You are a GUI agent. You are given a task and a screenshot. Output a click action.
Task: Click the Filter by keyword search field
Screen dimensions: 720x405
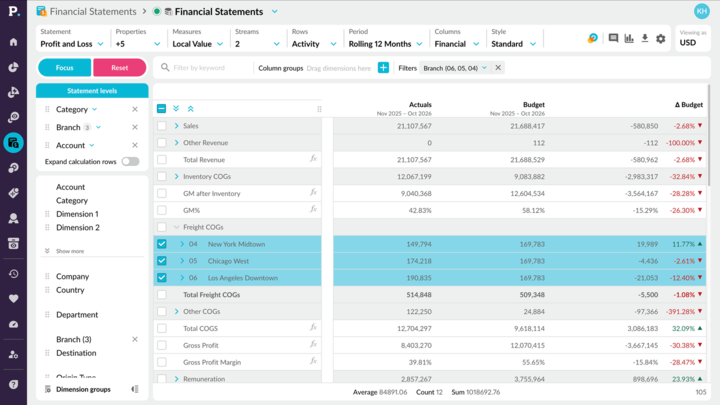point(204,68)
